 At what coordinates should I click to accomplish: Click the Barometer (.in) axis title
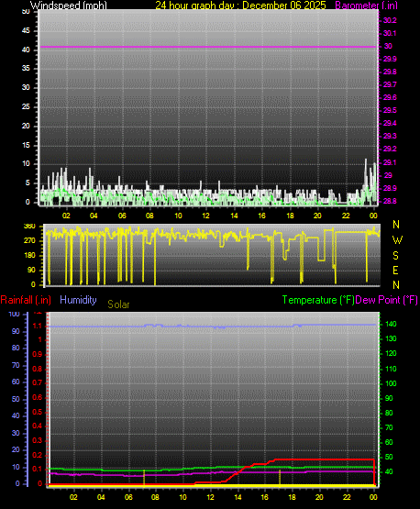[x=366, y=6]
